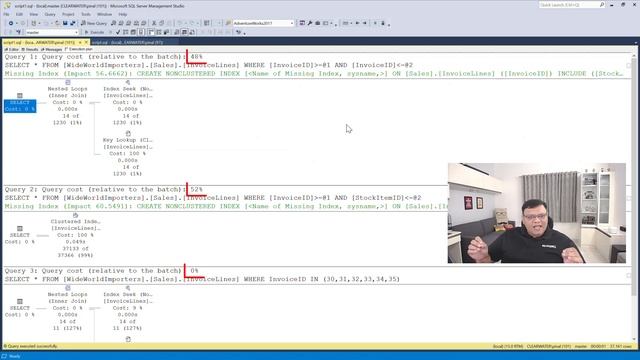
Task: Click the navigate Back arrow icon
Action: point(11,23)
